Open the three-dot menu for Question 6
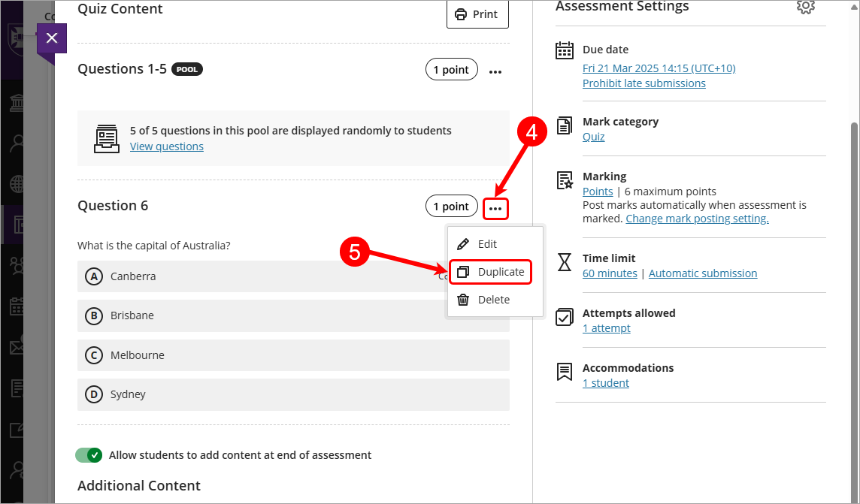 tap(495, 208)
